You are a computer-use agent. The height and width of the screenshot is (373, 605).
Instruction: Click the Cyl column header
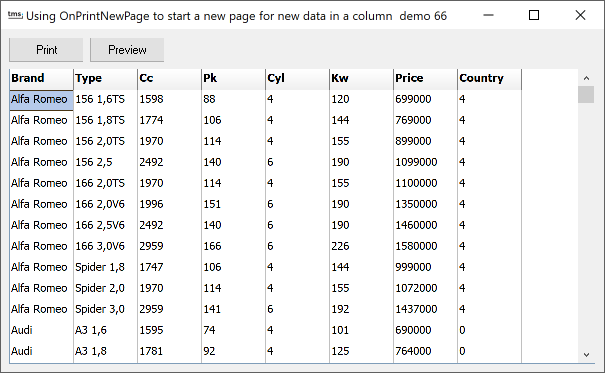(297, 79)
